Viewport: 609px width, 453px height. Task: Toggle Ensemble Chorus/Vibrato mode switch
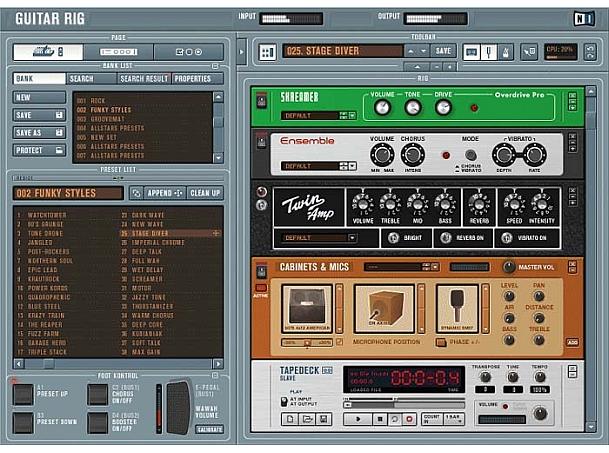tap(471, 155)
